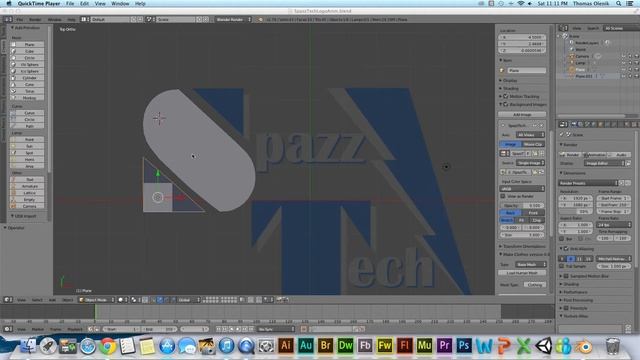The height and width of the screenshot is (360, 640).
Task: Add a Cube mesh primitive
Action: tap(27, 51)
